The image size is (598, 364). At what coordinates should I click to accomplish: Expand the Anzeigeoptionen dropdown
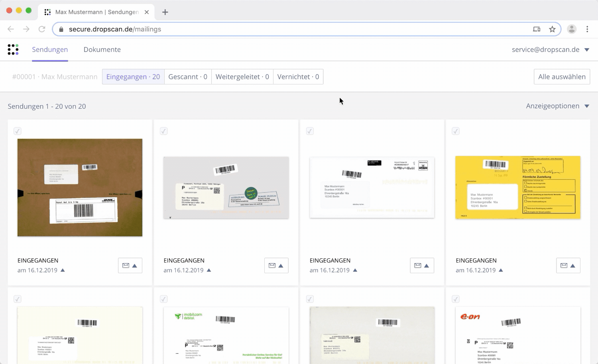557,106
